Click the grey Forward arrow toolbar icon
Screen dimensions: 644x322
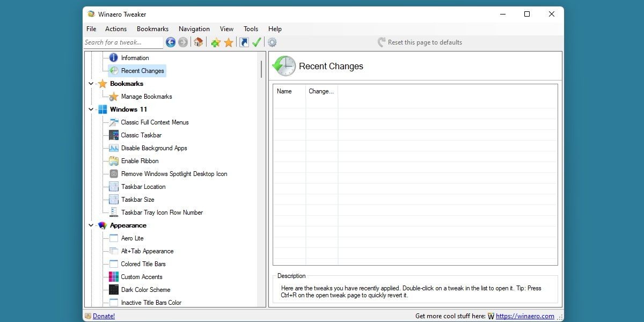coord(183,42)
